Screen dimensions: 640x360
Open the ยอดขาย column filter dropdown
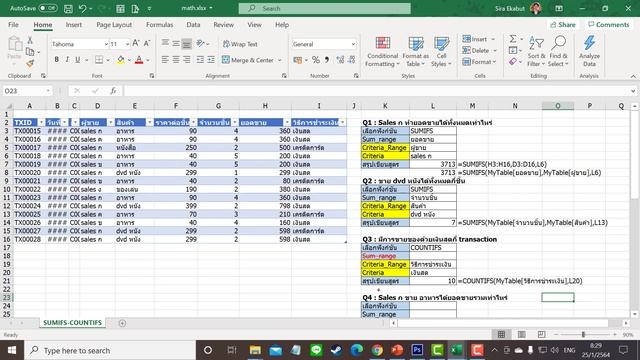[x=287, y=122]
